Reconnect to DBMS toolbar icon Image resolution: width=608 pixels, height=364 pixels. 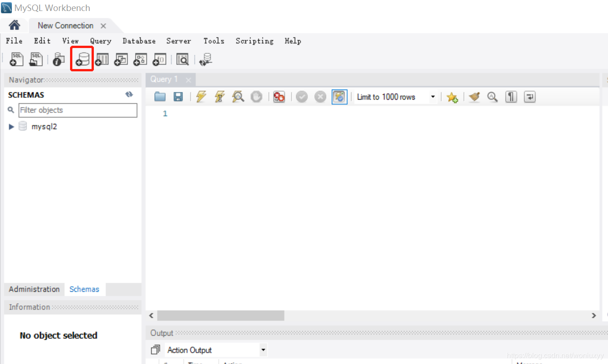click(206, 59)
